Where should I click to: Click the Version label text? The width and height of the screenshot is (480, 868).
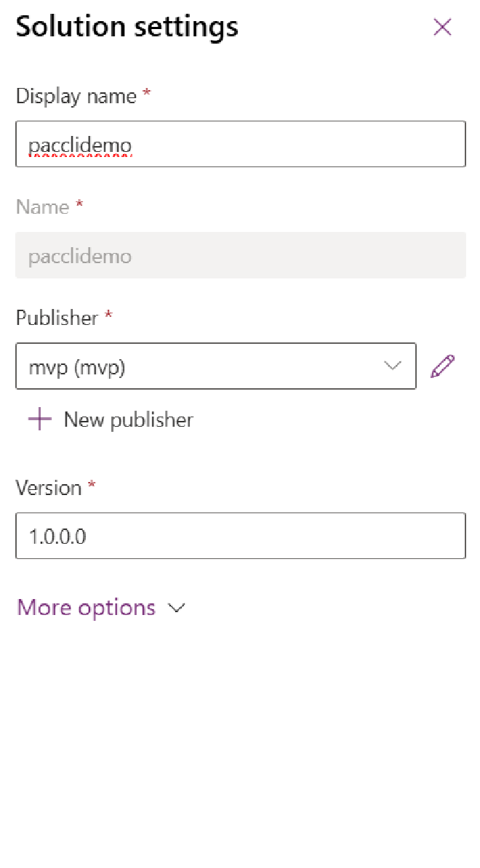coord(48,487)
